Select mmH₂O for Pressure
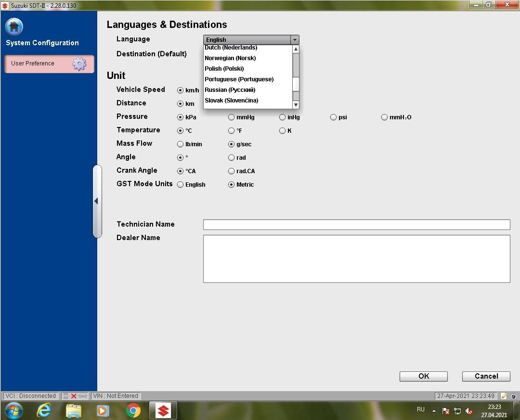The width and height of the screenshot is (520, 420). pyautogui.click(x=384, y=117)
